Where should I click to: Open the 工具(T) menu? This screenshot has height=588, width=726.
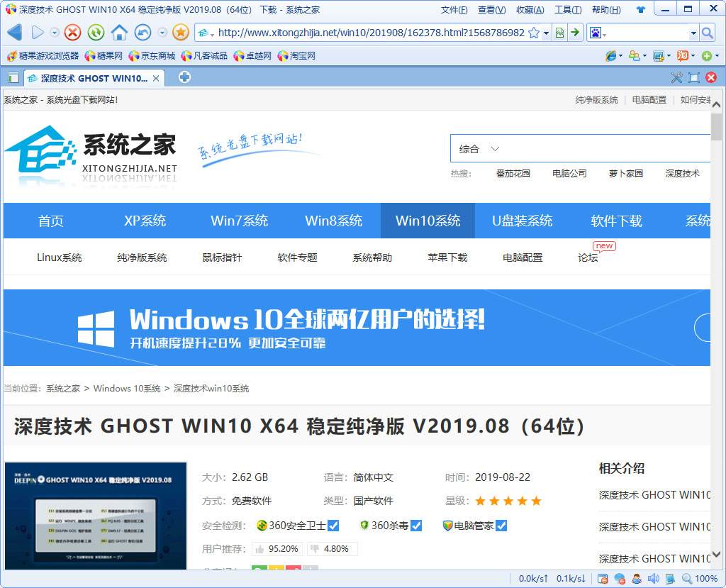(568, 10)
